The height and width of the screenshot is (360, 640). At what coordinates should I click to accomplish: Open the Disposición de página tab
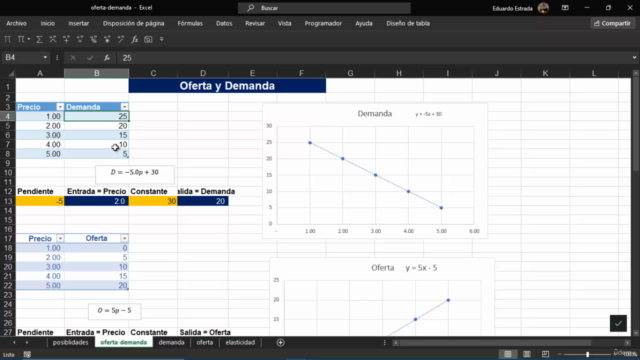click(133, 23)
